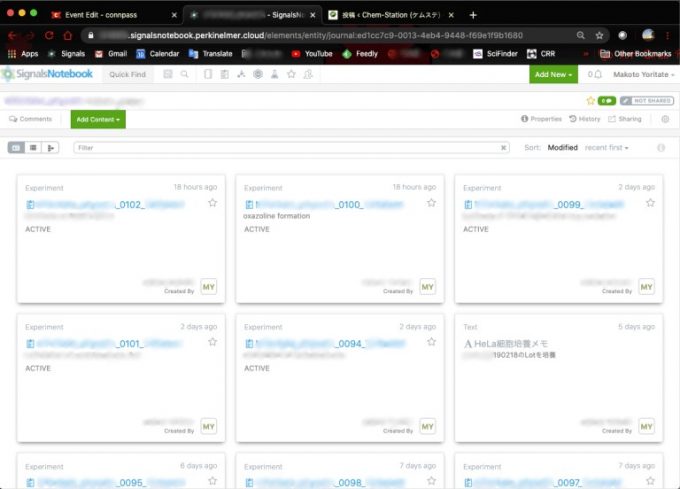Switch to list view layout
This screenshot has height=489, width=680.
(x=33, y=148)
